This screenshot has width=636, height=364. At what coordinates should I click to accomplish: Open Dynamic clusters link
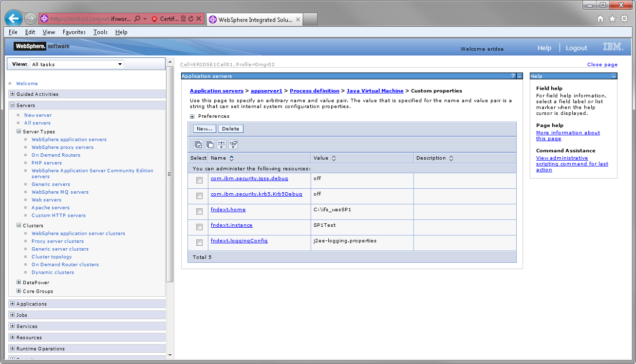tap(53, 273)
